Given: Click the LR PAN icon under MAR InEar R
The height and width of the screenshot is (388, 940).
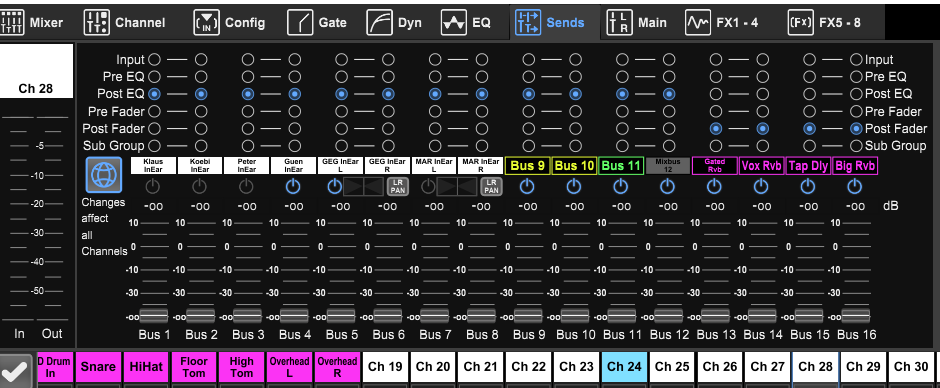Looking at the screenshot, I should 491,187.
